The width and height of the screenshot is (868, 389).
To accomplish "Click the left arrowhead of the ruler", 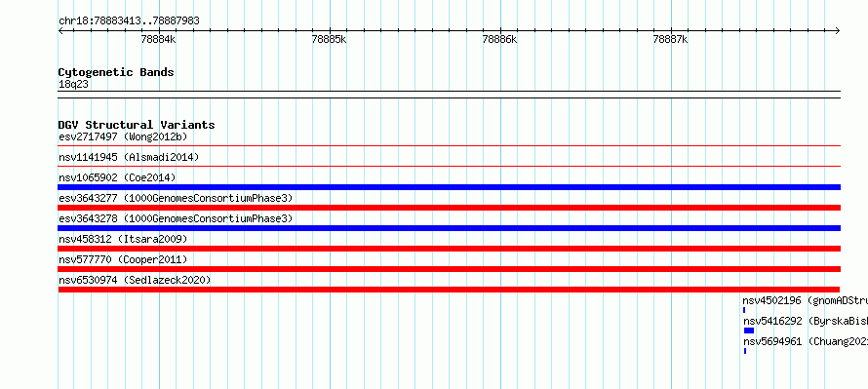I will tap(60, 31).
